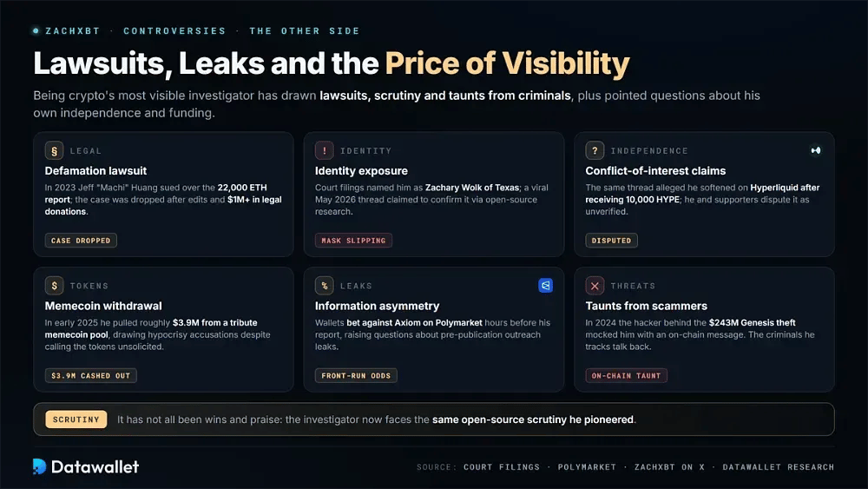Click the MASK SLIPPING badge
Image resolution: width=868 pixels, height=489 pixels.
354,241
